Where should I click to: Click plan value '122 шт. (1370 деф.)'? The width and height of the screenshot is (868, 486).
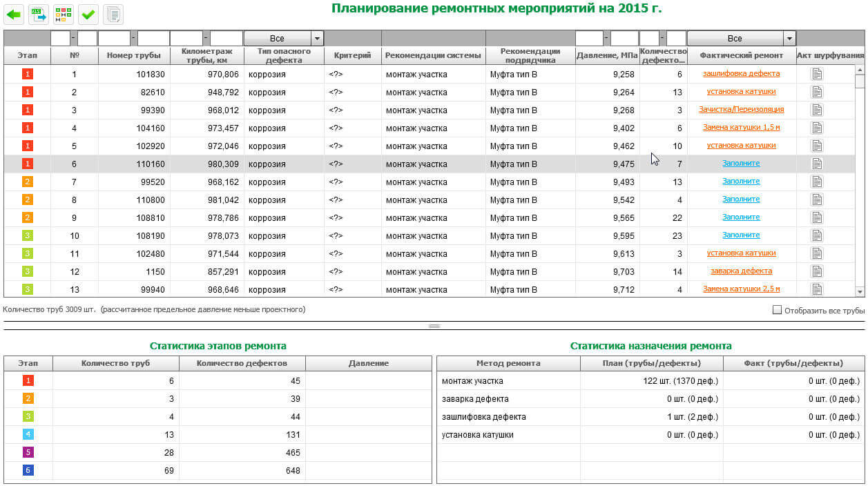click(x=680, y=380)
